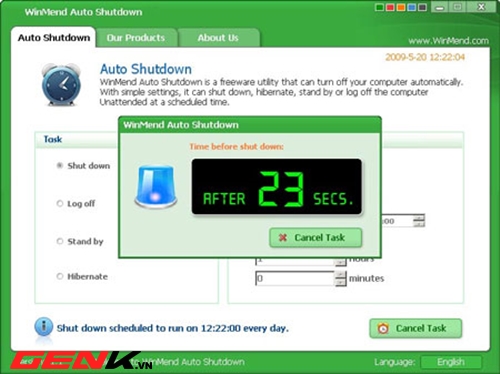500x374 pixels.
Task: Select the dark gray theme swatch
Action: [x=422, y=7]
